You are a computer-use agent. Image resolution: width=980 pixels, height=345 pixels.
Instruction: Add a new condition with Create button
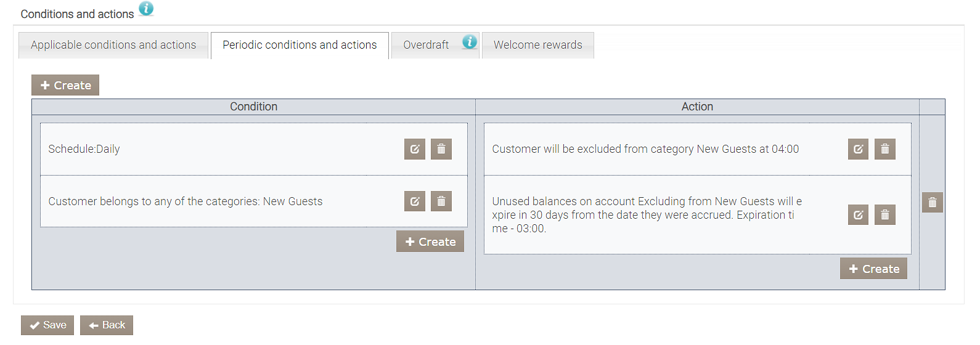430,242
